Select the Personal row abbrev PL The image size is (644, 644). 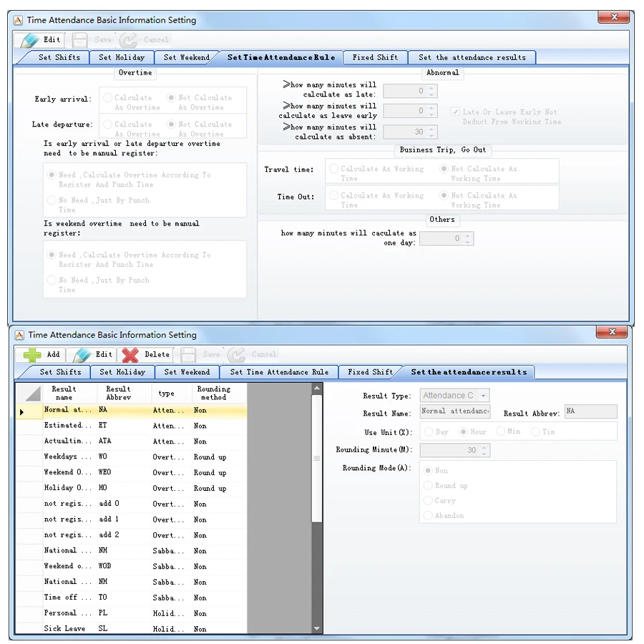pyautogui.click(x=132, y=613)
